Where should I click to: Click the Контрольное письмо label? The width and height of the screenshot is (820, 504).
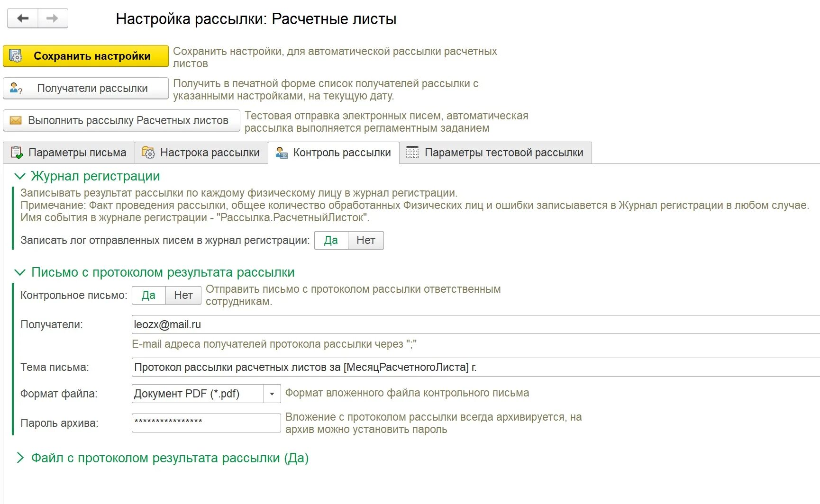click(74, 295)
